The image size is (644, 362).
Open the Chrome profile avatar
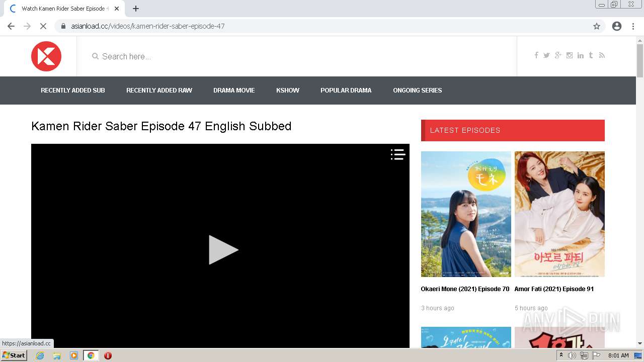(x=617, y=26)
